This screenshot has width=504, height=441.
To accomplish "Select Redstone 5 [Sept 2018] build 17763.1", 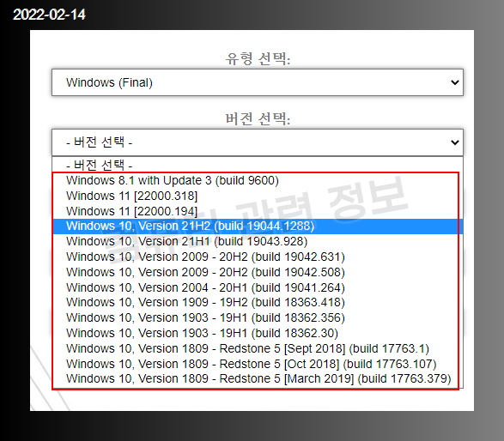I will (x=257, y=349).
